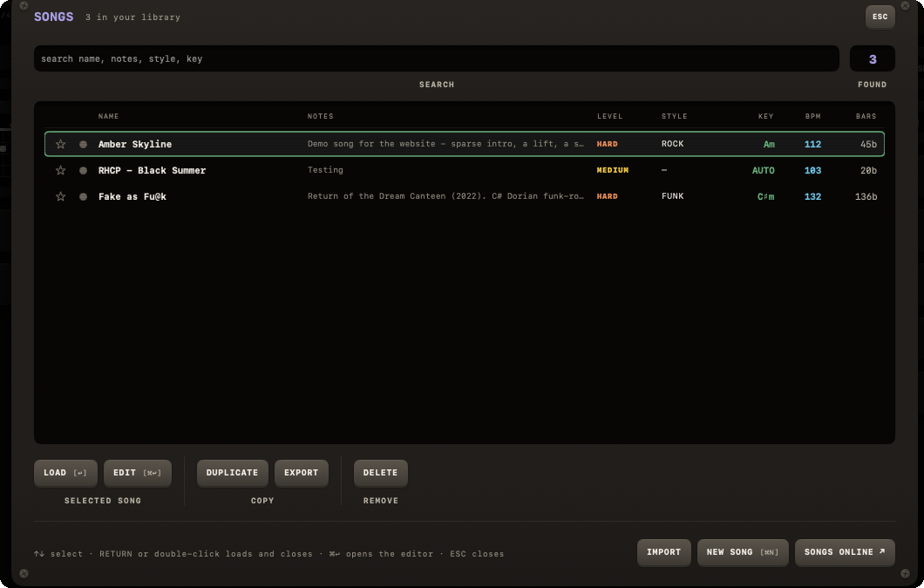This screenshot has width=924, height=588.
Task: Load the selected song
Action: pos(65,473)
